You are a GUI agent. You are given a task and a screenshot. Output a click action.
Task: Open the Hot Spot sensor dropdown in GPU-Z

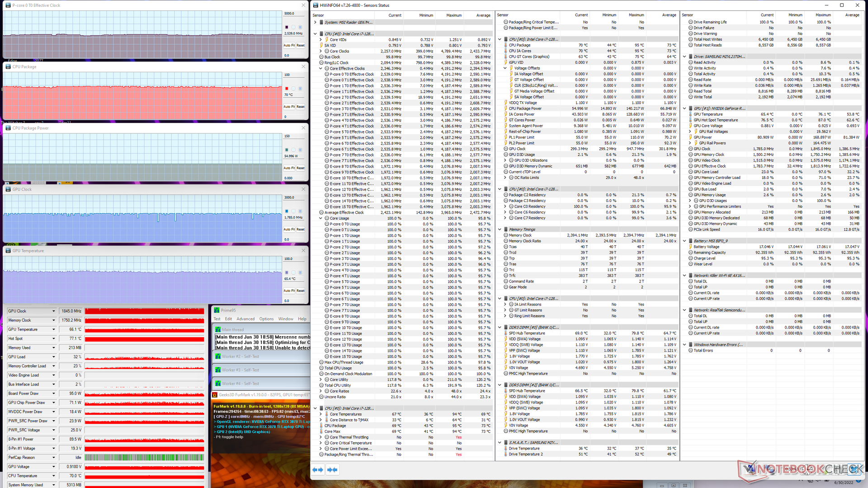coord(53,338)
